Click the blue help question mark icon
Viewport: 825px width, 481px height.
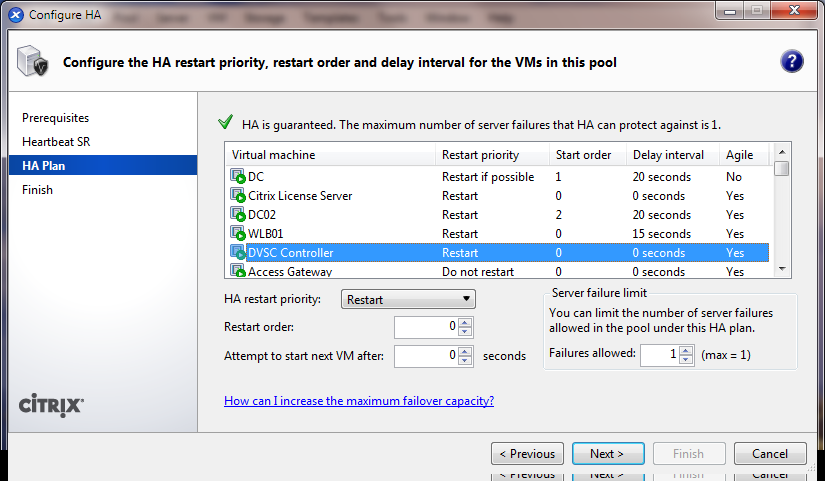tap(792, 62)
